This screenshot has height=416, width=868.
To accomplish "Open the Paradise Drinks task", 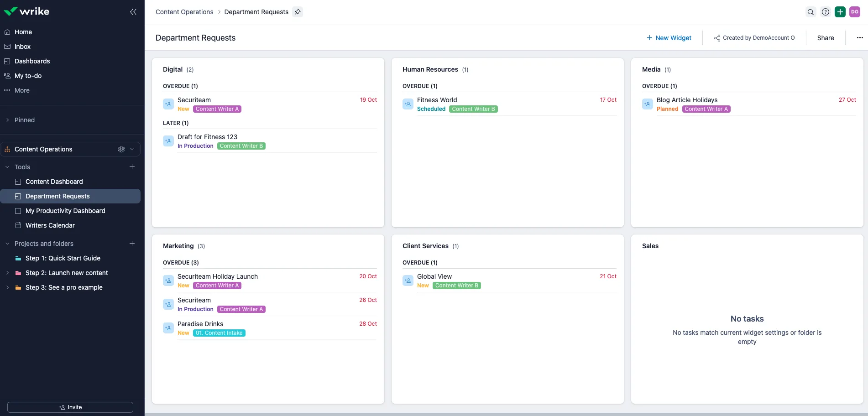I will [x=200, y=324].
